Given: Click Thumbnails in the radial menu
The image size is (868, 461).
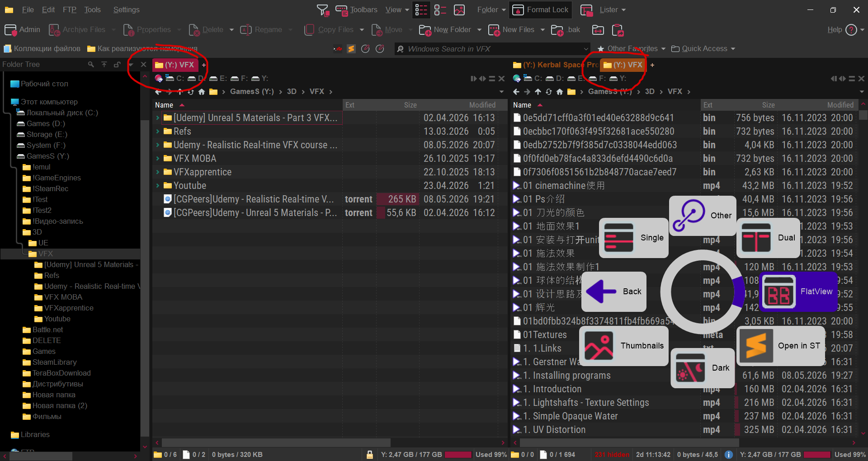Looking at the screenshot, I should (x=624, y=346).
